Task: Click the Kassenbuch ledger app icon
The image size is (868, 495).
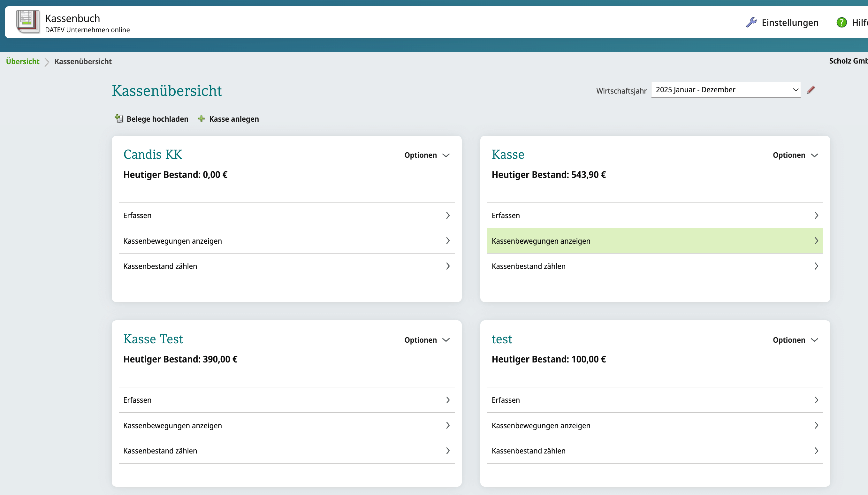Action: (28, 22)
